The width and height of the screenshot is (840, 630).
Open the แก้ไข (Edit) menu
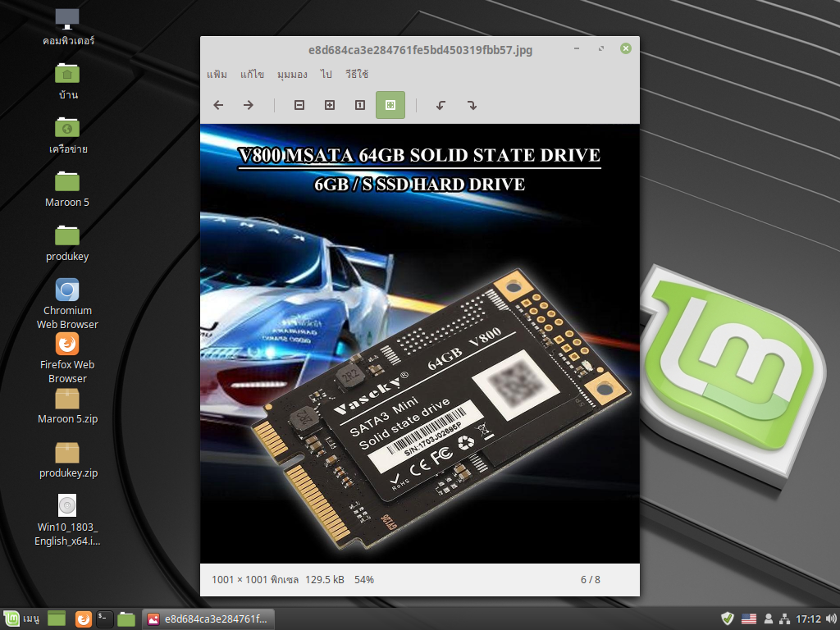coord(252,74)
